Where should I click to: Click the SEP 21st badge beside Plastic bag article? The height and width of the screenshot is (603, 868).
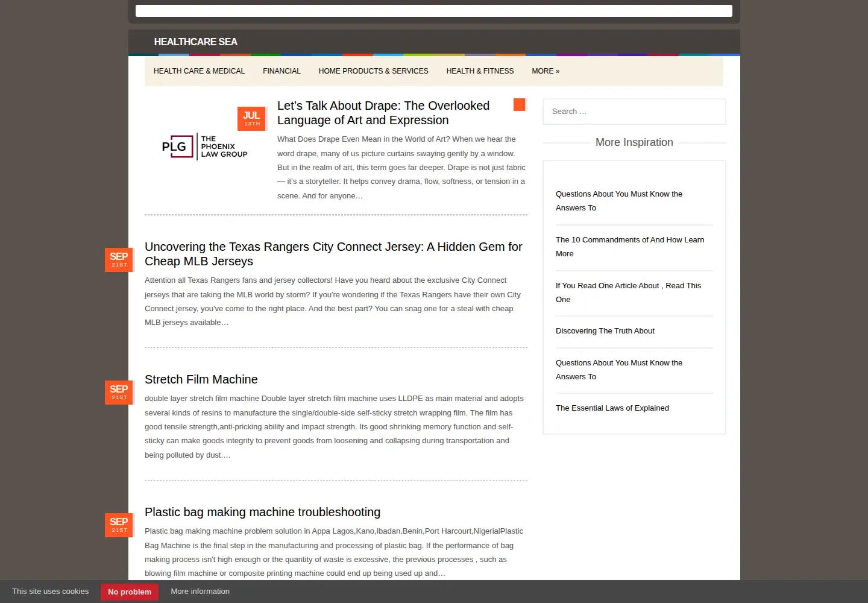(119, 525)
